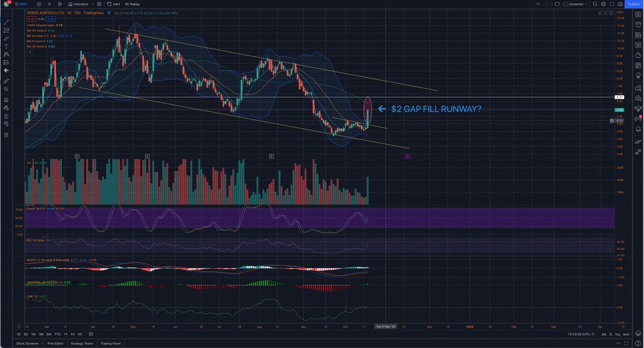Viewport: 644px width, 348px height.
Task: Select the patterns tool in left toolbar
Action: coord(6,54)
